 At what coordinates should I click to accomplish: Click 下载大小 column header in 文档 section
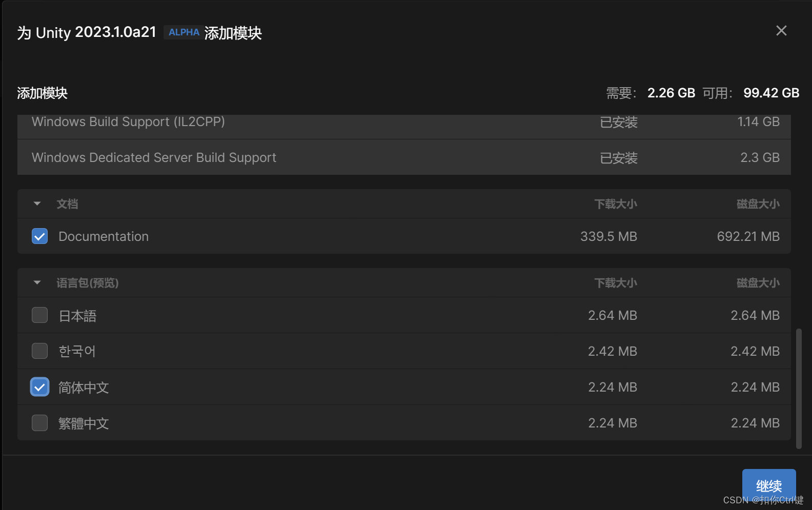616,204
